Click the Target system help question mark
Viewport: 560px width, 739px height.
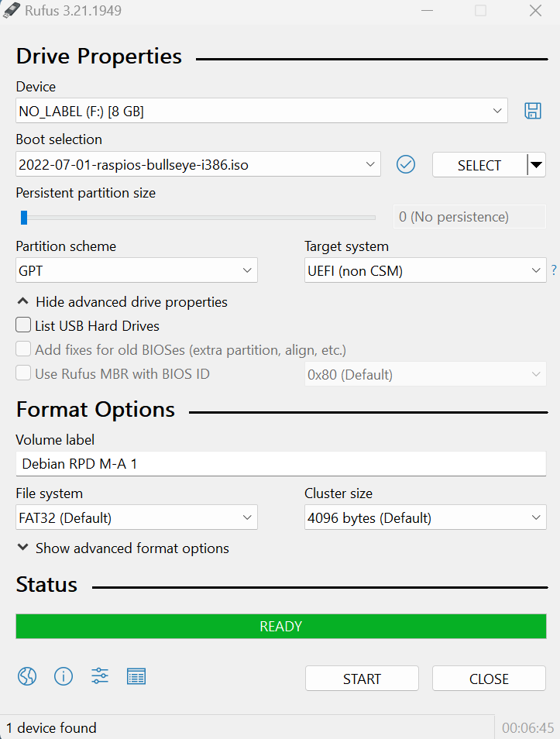click(x=554, y=270)
